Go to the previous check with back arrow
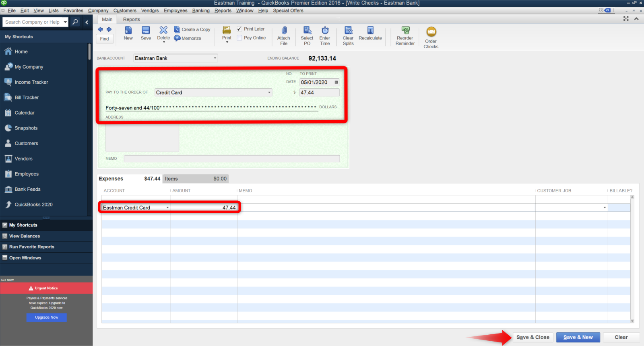This screenshot has height=346, width=644. (x=100, y=29)
